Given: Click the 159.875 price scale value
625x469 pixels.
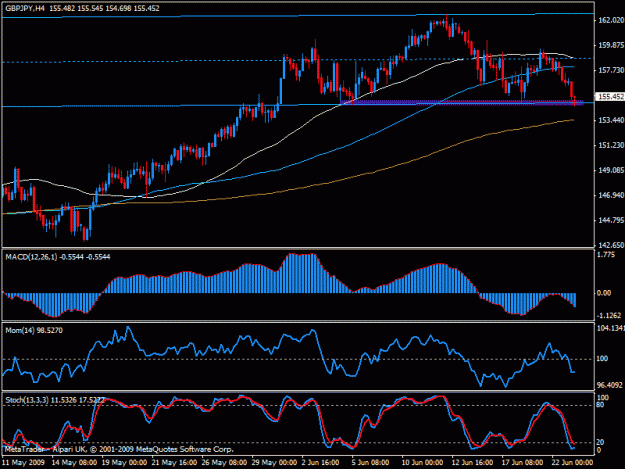Looking at the screenshot, I should pyautogui.click(x=610, y=45).
